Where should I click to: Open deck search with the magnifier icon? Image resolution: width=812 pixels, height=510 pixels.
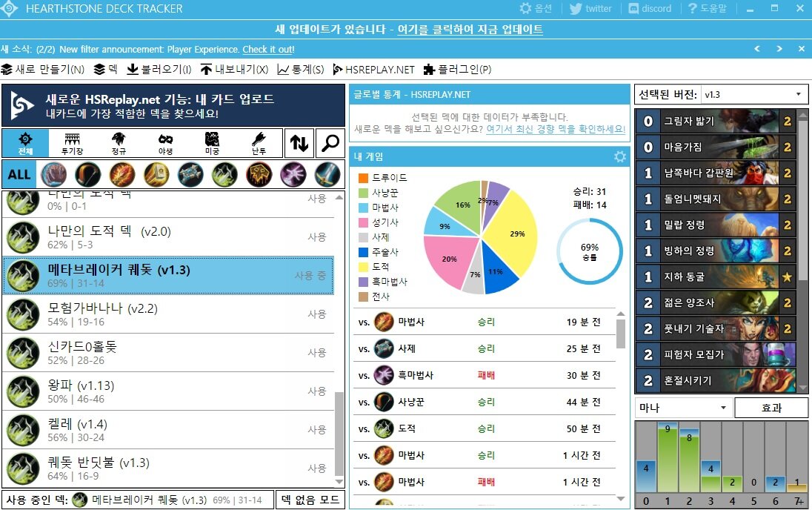click(x=330, y=143)
